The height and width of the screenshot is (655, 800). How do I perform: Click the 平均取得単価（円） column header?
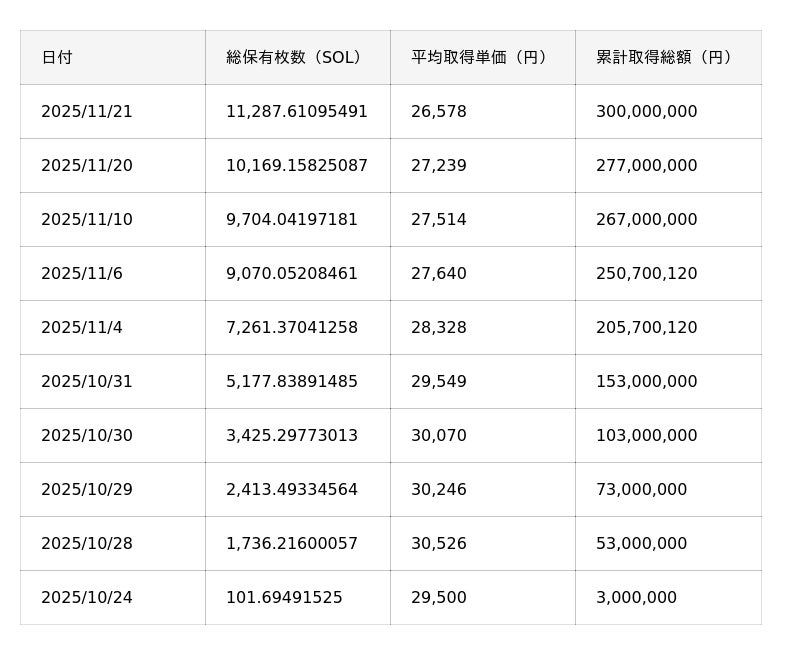(x=482, y=58)
